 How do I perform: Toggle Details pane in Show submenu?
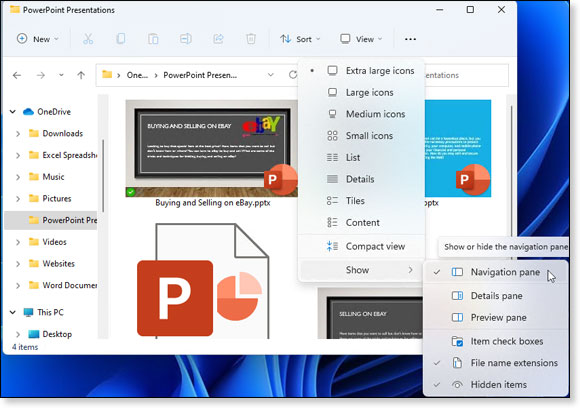pyautogui.click(x=495, y=296)
